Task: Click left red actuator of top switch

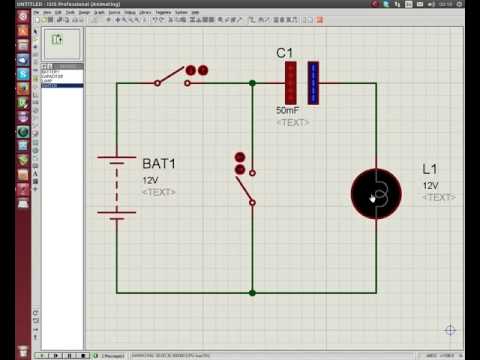Action: [x=191, y=70]
